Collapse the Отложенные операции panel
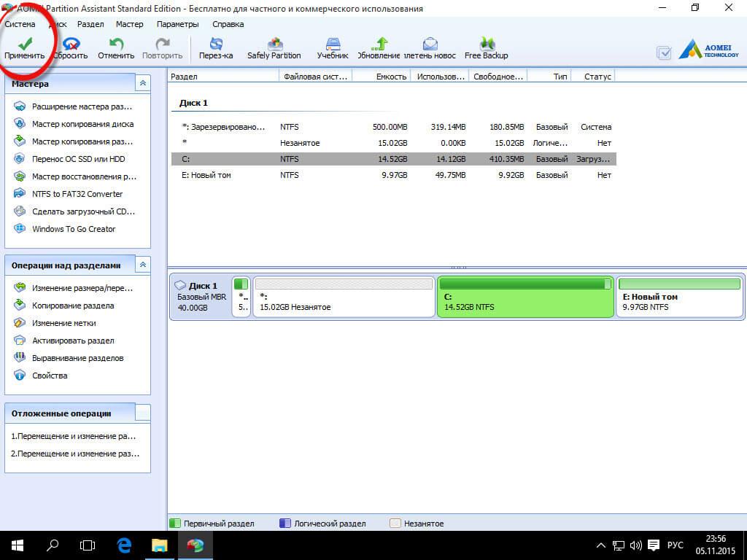The height and width of the screenshot is (560, 747). [x=142, y=413]
